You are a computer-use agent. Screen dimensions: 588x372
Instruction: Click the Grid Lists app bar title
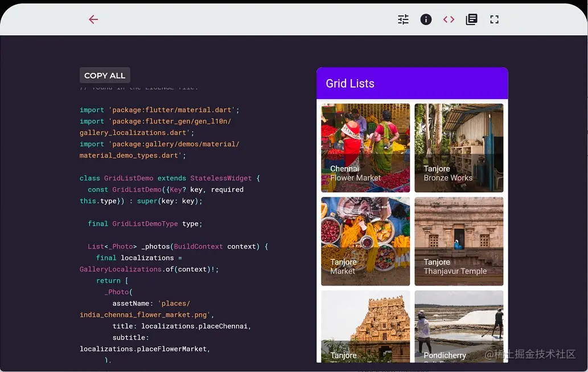pyautogui.click(x=350, y=84)
